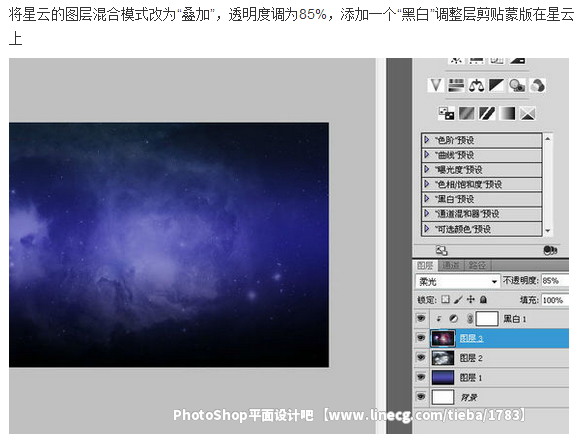581x434 pixels.
Task: Add a Vibrance adjustment layer
Action: pos(435,86)
